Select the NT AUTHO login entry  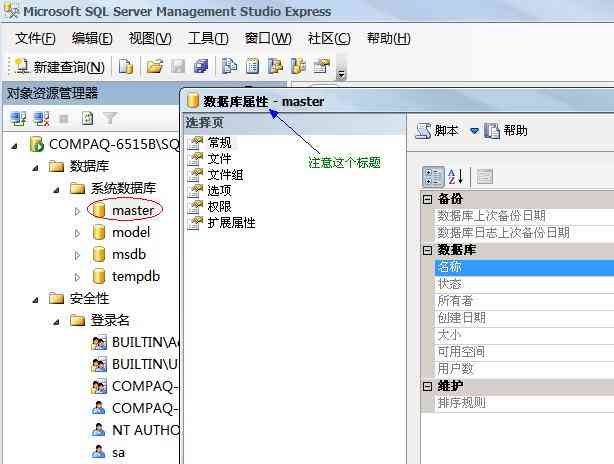tap(145, 430)
